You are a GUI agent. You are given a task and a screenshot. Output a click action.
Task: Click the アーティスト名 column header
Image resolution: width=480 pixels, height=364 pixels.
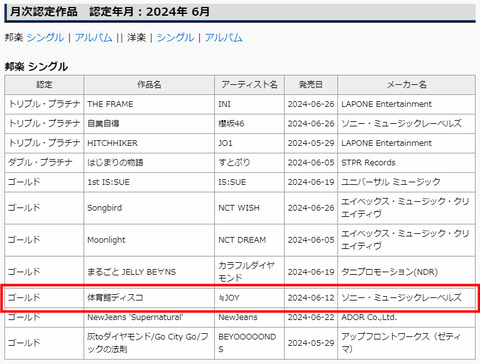pyautogui.click(x=249, y=85)
